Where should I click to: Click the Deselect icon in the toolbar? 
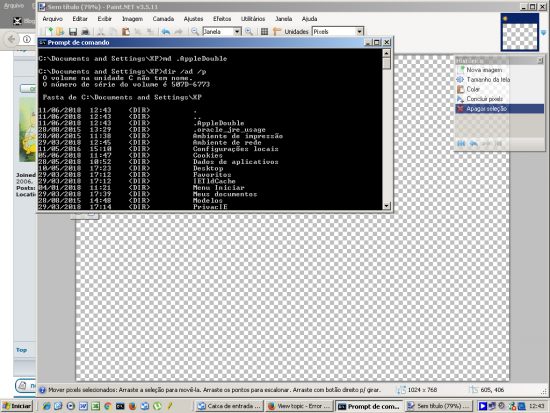(x=150, y=32)
